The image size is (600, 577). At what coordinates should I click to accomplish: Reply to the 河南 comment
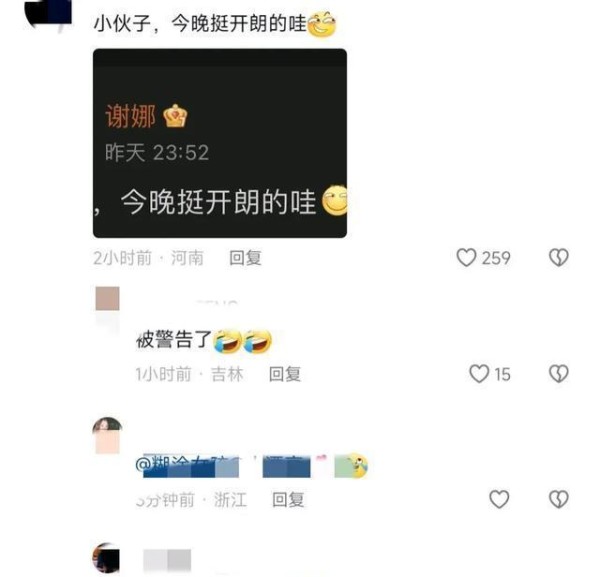tap(245, 258)
